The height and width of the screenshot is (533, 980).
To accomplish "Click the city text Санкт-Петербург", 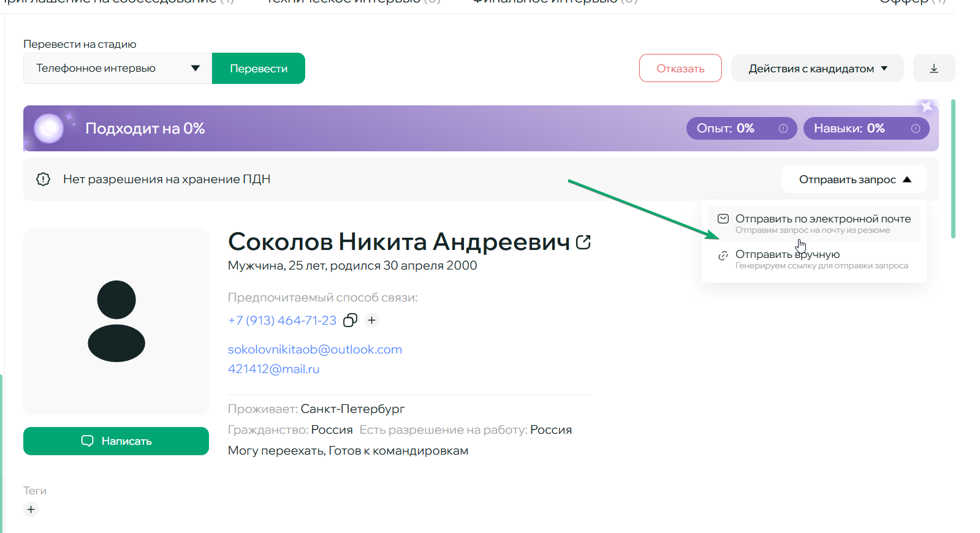I will (x=352, y=409).
